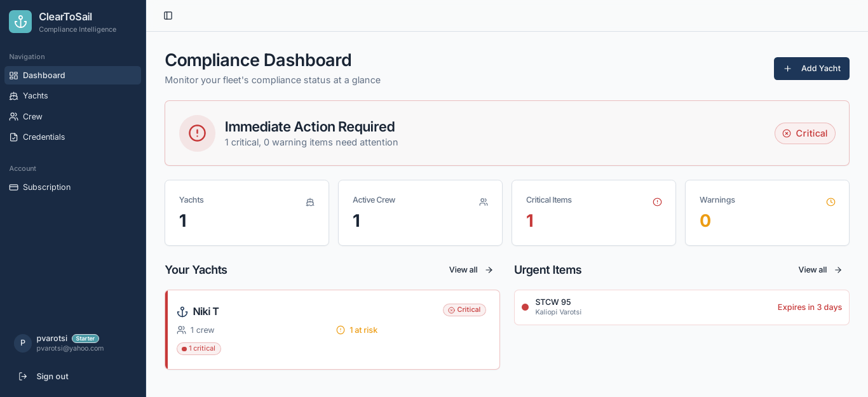Screen dimensions: 868x397
Task: Navigate to Credentials
Action: [44, 137]
